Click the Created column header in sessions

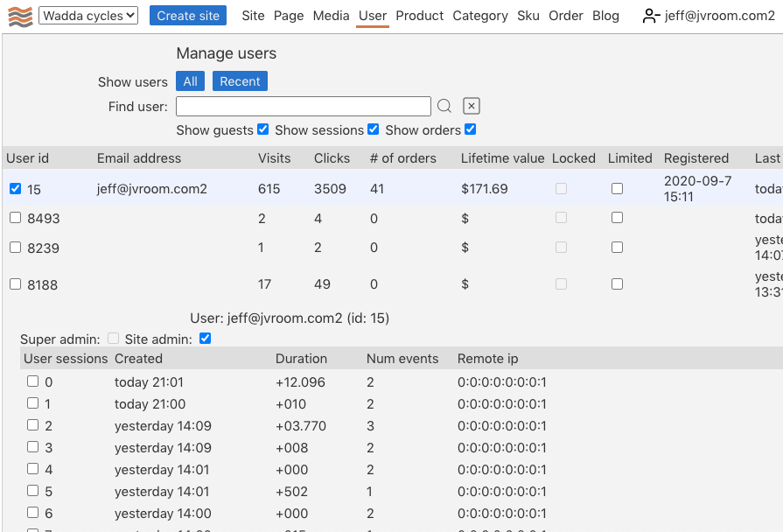(138, 359)
